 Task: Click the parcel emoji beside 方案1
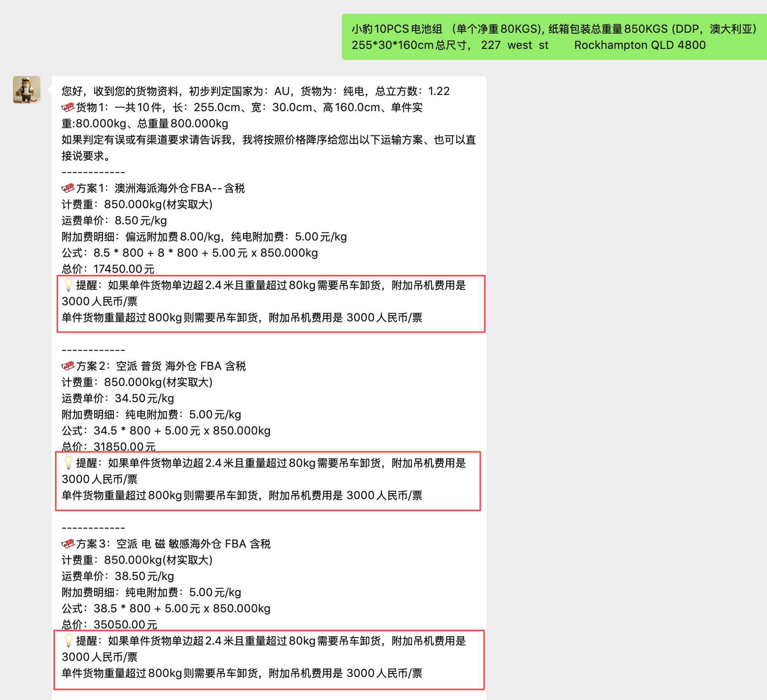click(68, 188)
